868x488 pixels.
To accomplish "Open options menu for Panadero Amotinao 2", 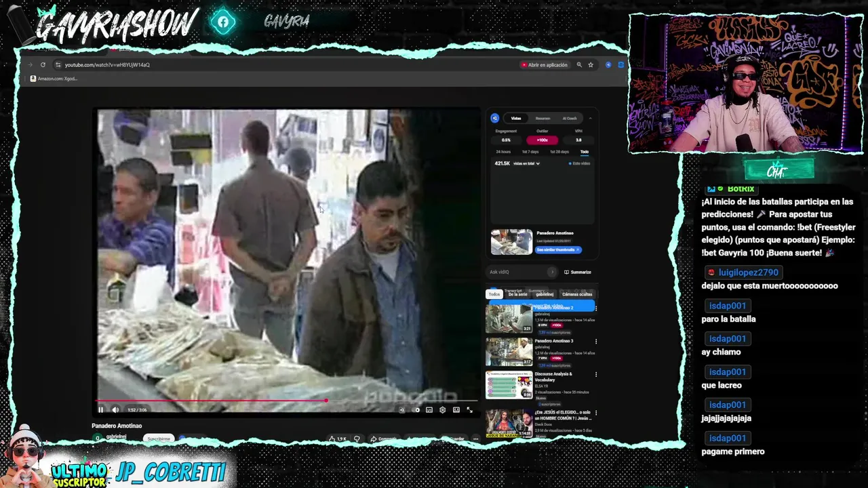I will [596, 308].
